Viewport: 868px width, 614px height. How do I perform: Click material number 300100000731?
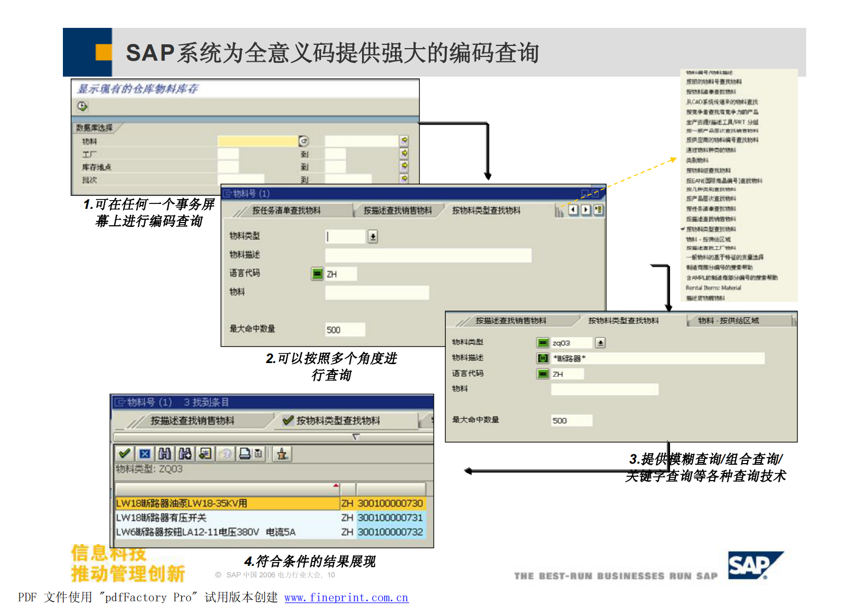coord(391,517)
